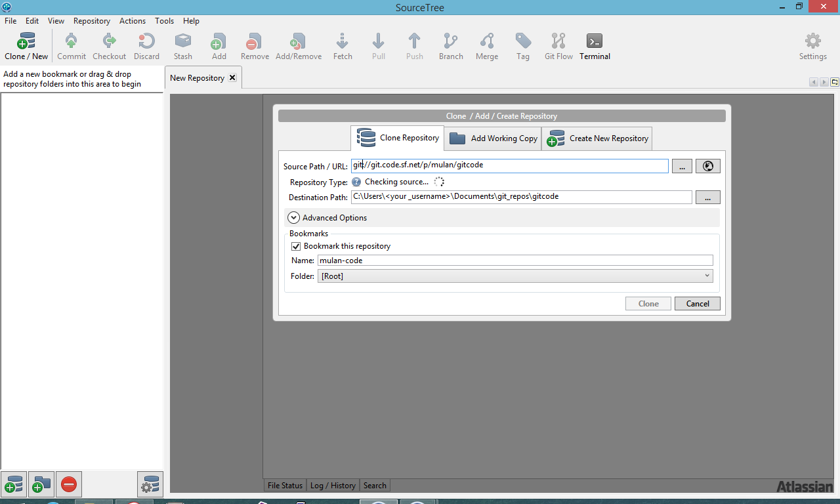Image resolution: width=840 pixels, height=504 pixels.
Task: Open the Edit menu
Action: (32, 21)
